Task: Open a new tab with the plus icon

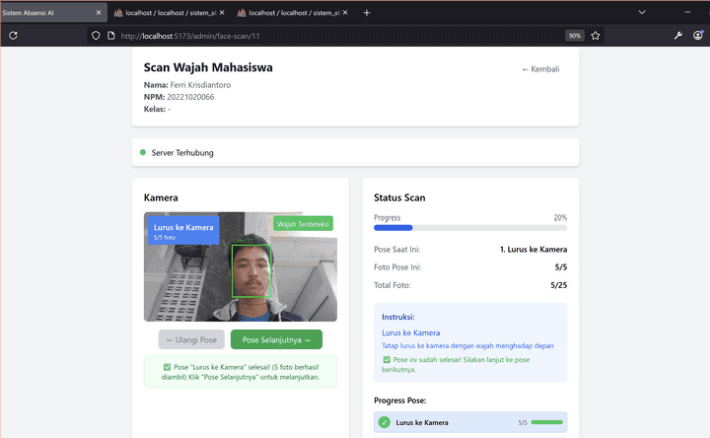Action: (x=367, y=13)
